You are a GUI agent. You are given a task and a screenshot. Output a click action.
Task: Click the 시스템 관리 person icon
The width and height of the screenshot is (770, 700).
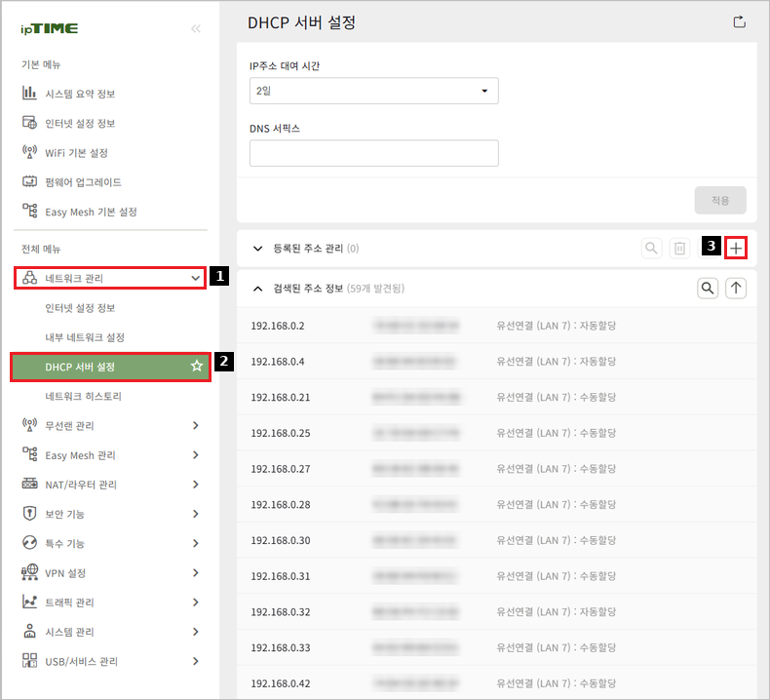[29, 631]
